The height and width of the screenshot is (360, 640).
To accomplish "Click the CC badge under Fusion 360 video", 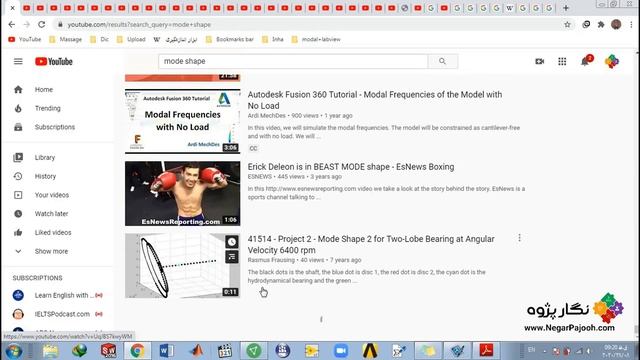I will click(x=253, y=148).
